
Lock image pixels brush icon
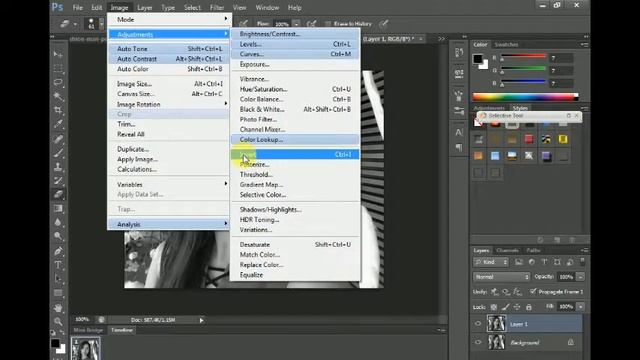pyautogui.click(x=505, y=307)
